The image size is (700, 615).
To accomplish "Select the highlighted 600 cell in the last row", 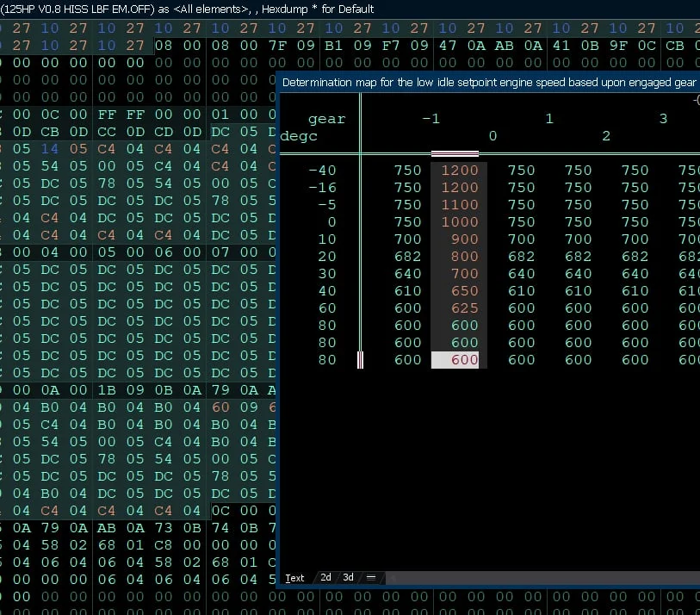I will 455,360.
